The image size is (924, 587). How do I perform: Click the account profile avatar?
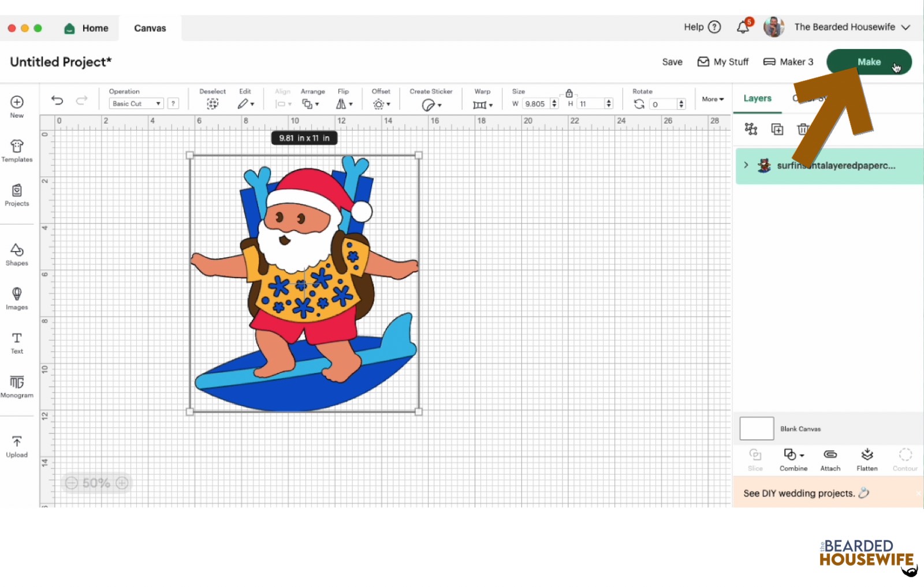pos(774,27)
